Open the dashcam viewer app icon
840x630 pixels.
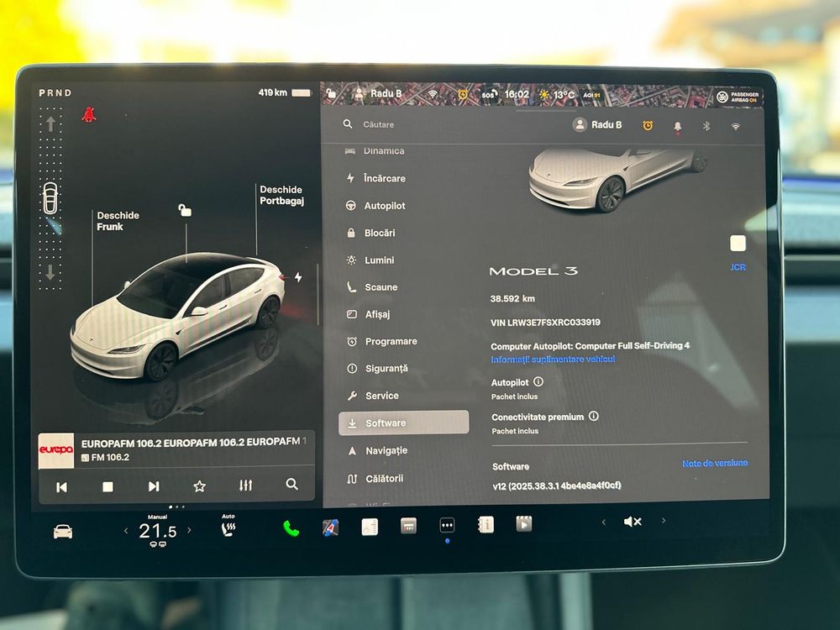pos(523,523)
